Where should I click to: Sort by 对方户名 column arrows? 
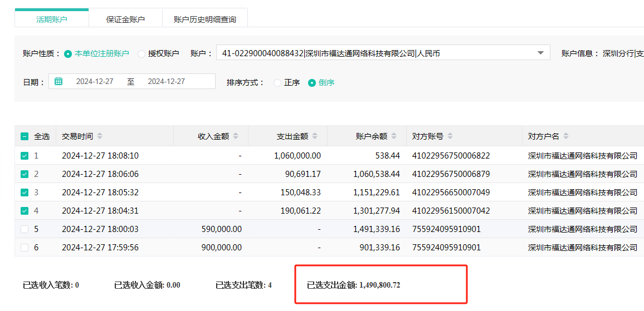click(567, 136)
